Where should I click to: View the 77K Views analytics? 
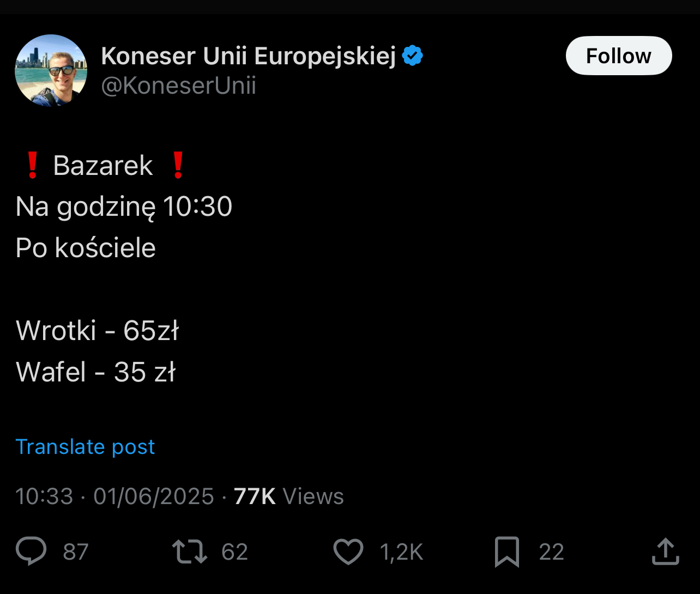coord(289,496)
